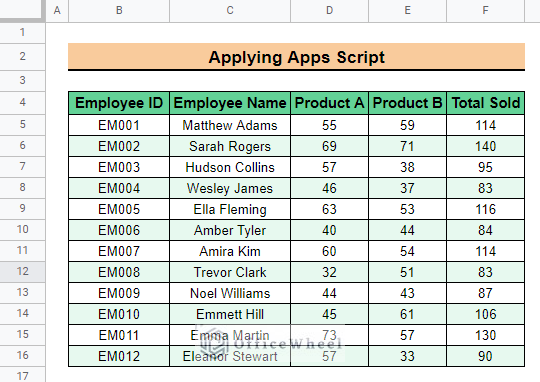Select the Employee Name header cell

tap(230, 103)
